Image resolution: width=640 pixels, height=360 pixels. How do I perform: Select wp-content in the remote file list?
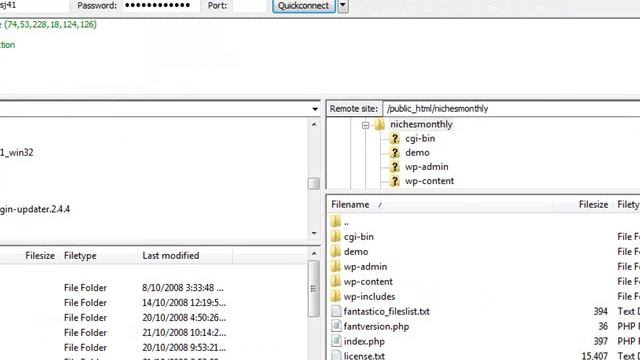(368, 282)
